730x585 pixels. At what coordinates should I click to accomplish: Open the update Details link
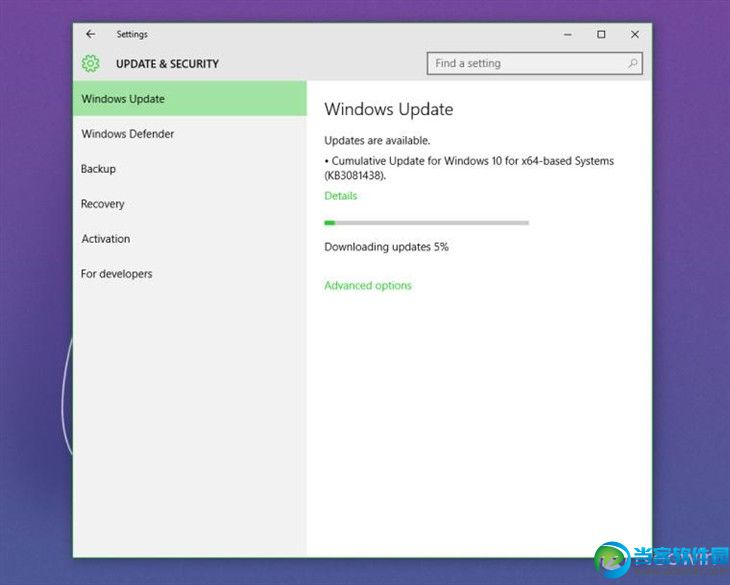pyautogui.click(x=341, y=195)
